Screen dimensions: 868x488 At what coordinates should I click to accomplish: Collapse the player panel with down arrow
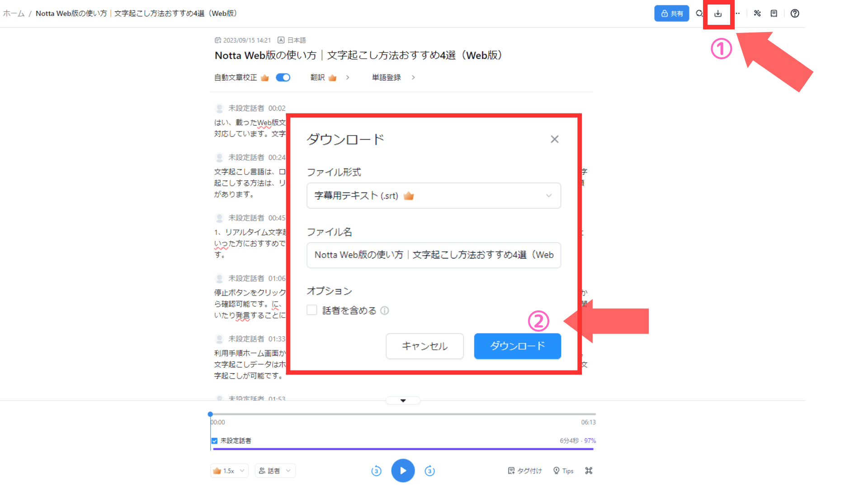(x=403, y=400)
